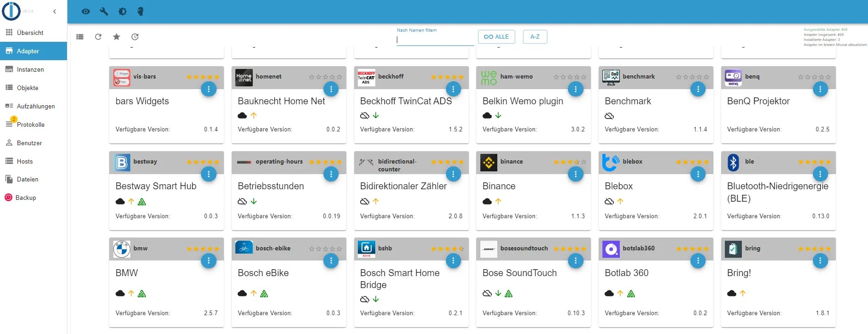Switch adapters to list view

(80, 37)
